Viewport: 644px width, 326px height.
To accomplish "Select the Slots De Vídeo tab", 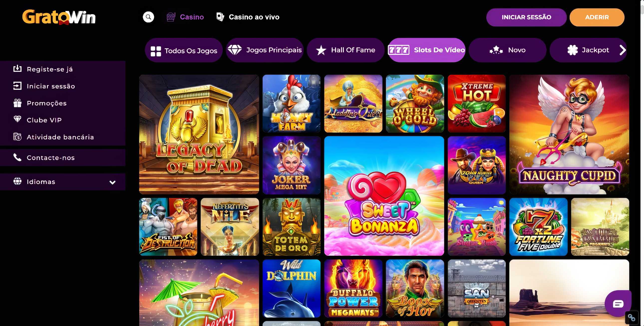I will point(426,50).
